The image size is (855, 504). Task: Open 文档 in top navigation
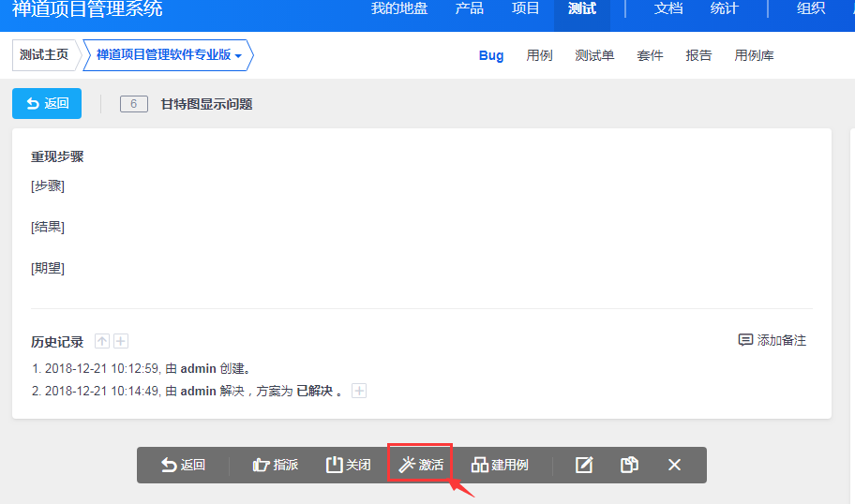(667, 8)
